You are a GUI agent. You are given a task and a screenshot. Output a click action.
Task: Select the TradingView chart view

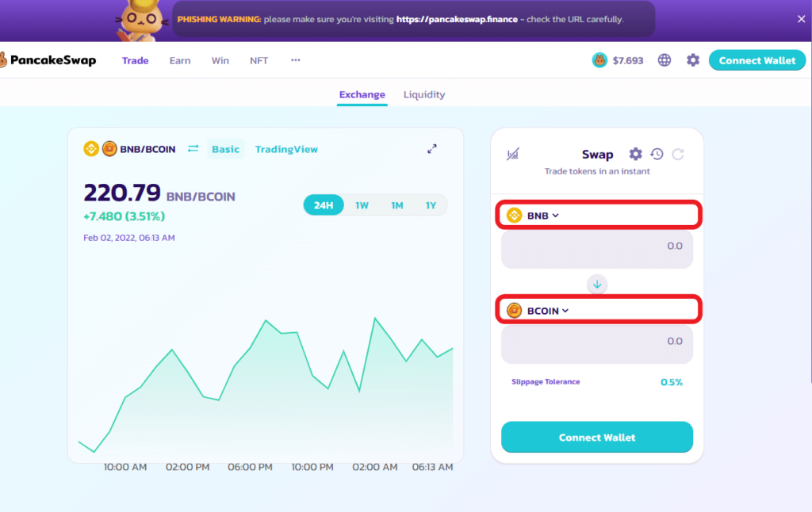coord(286,149)
